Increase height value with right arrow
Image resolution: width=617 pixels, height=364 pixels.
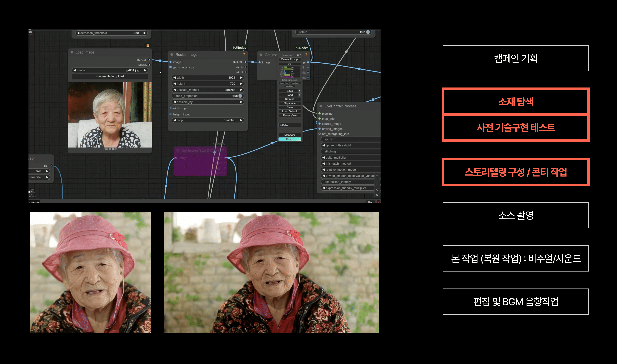click(241, 84)
